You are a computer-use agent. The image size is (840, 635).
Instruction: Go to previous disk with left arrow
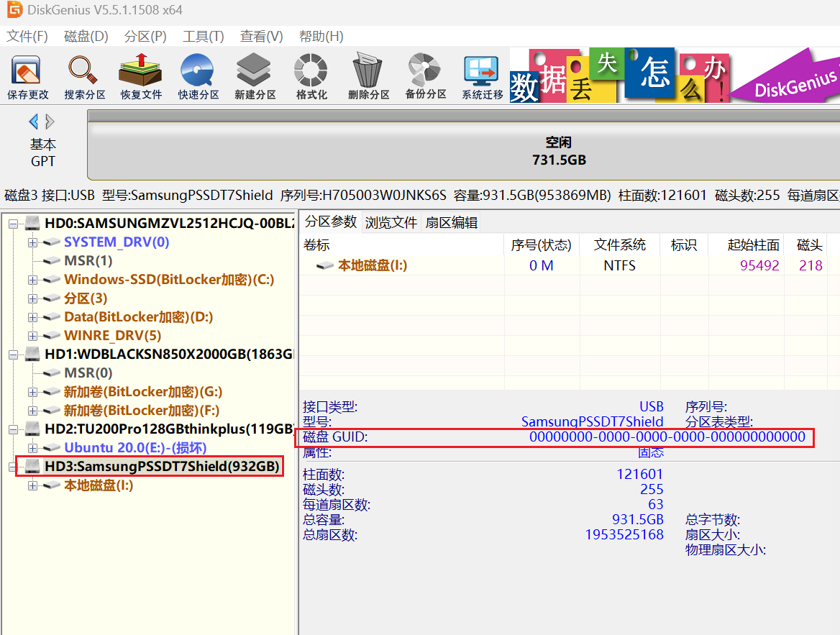click(34, 122)
